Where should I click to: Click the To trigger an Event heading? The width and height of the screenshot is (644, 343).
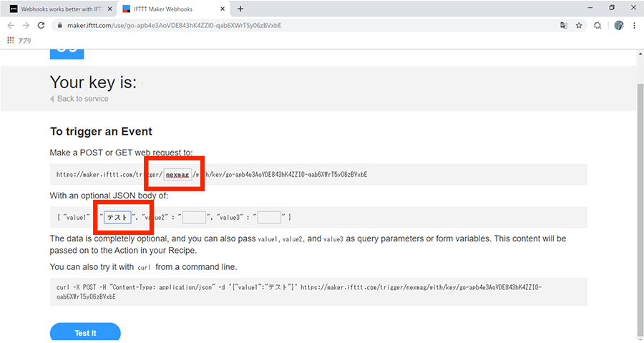(x=101, y=132)
